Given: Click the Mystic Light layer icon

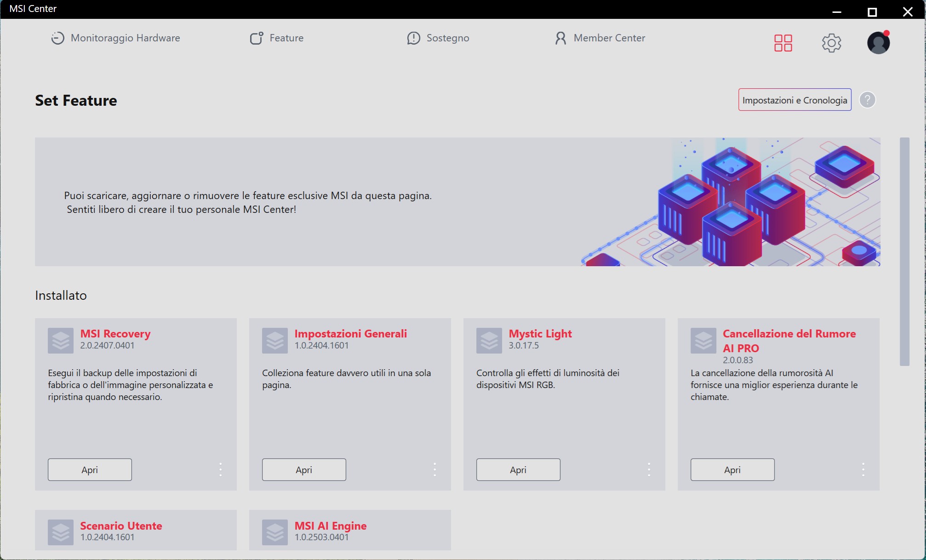Looking at the screenshot, I should [x=489, y=341].
